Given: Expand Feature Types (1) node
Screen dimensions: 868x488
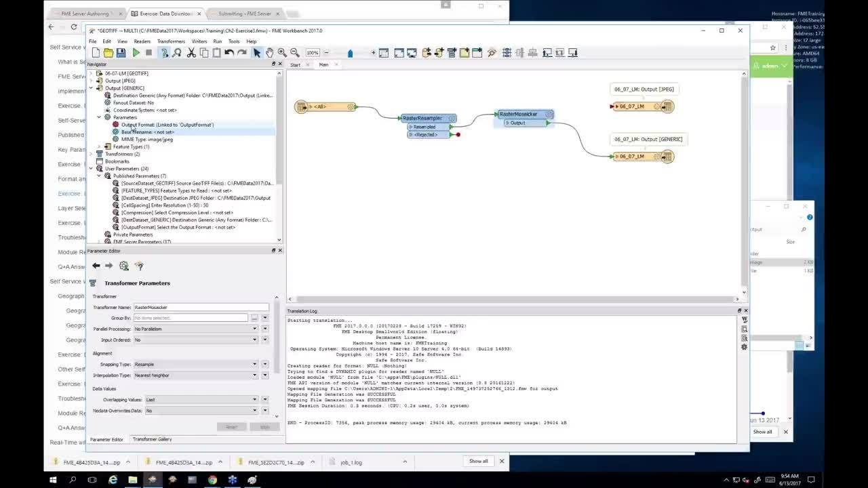Looking at the screenshot, I should (100, 146).
